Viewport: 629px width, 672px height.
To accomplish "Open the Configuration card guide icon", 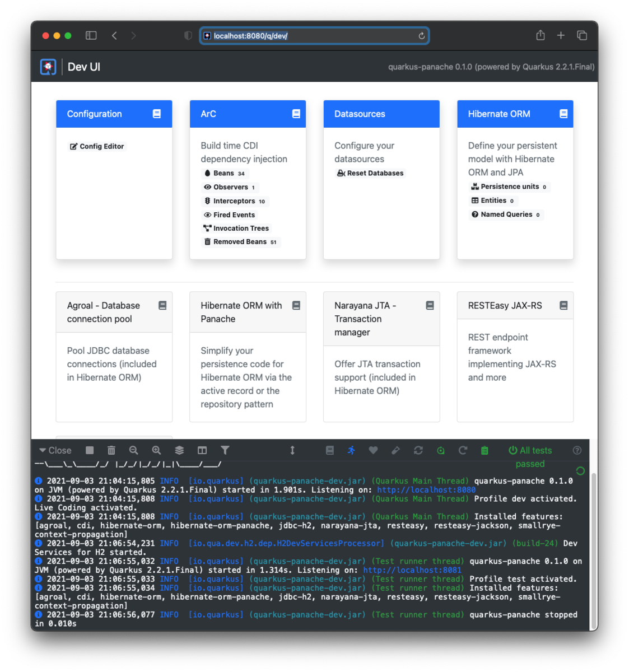I will point(157,114).
